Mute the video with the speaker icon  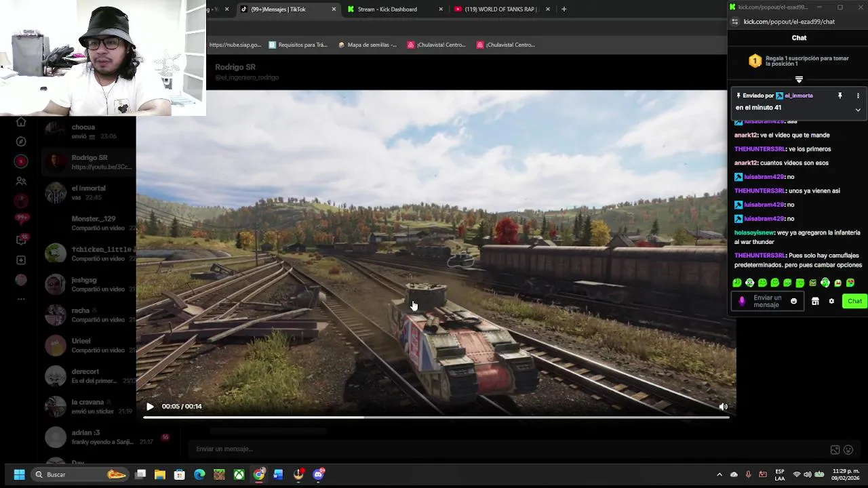[x=723, y=407]
